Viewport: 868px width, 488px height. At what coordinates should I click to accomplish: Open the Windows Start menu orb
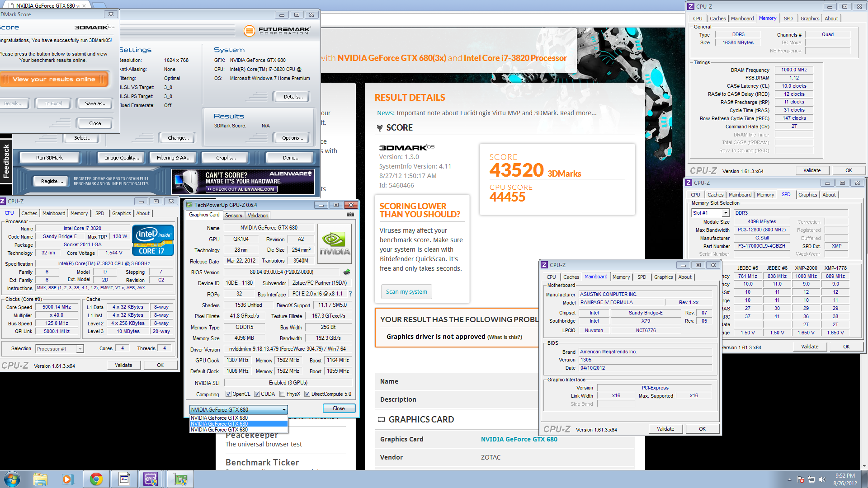12,479
